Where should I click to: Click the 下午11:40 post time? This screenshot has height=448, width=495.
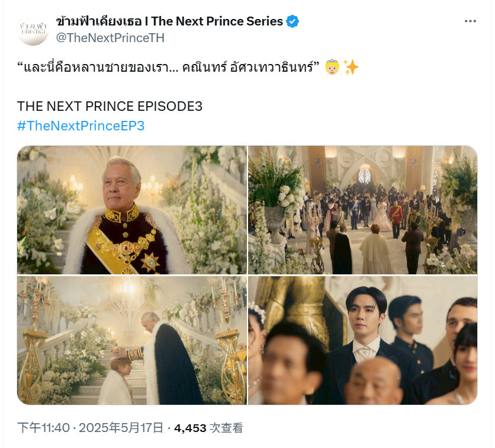[43, 428]
